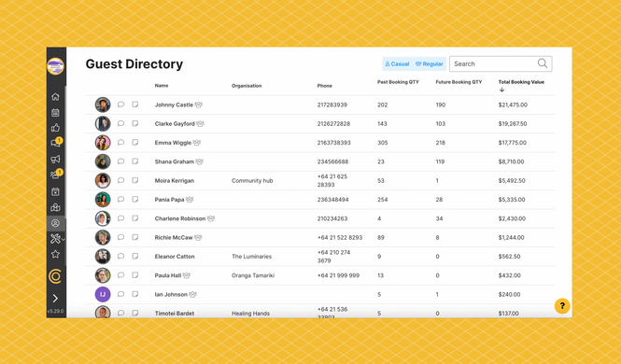Sort by the Name column header
This screenshot has width=621, height=364.
[162, 86]
